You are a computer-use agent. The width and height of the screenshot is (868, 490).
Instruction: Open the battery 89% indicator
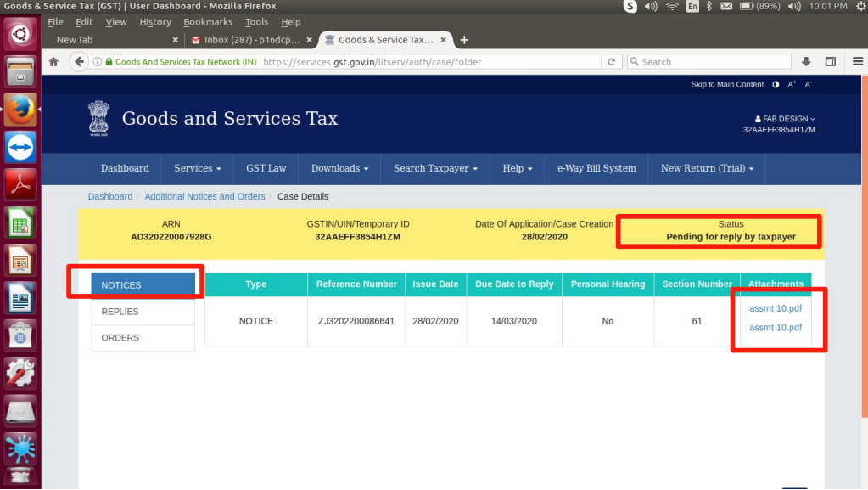click(760, 6)
